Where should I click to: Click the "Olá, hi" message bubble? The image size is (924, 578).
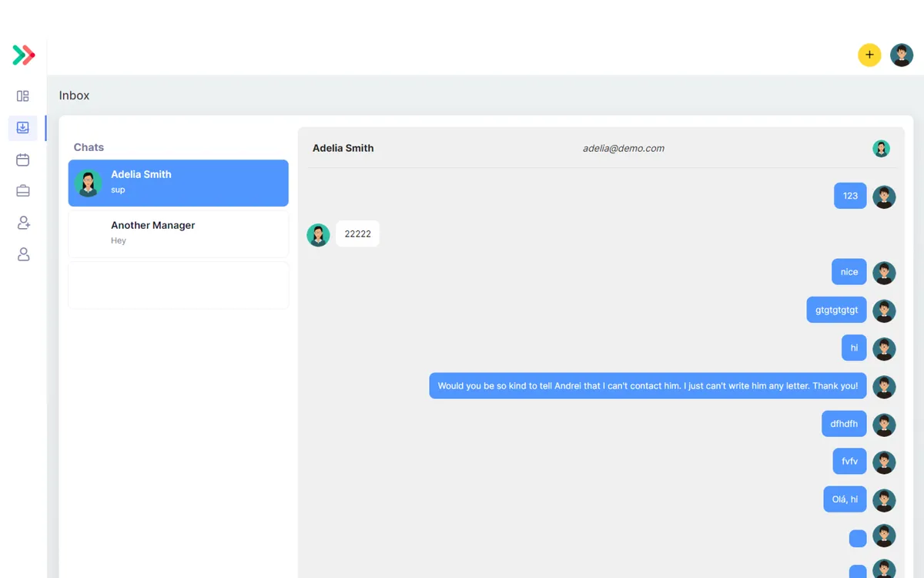click(x=845, y=499)
